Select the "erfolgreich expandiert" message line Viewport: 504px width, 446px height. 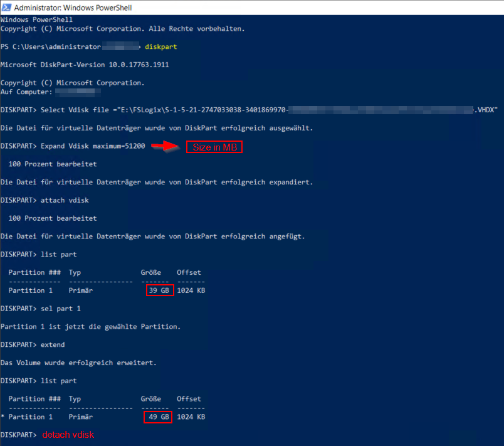157,182
